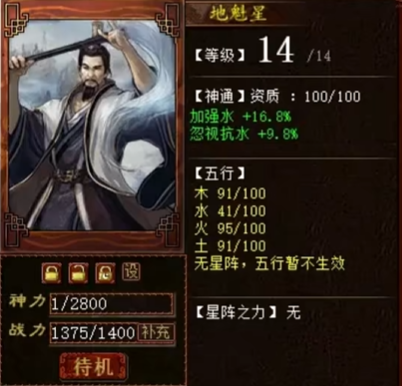Image resolution: width=402 pixels, height=386 pixels.
Task: Click the character portrait of the swordsman
Action: (92, 125)
